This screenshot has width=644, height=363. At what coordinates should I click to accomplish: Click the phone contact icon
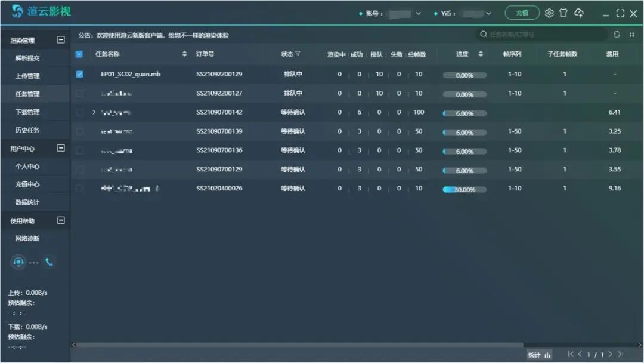pyautogui.click(x=49, y=262)
